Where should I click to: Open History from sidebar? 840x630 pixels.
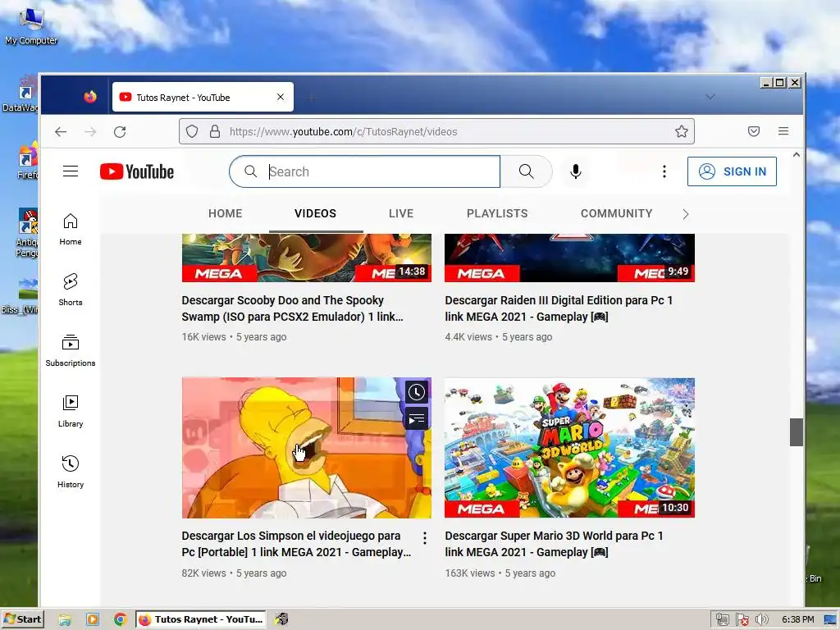coord(71,472)
